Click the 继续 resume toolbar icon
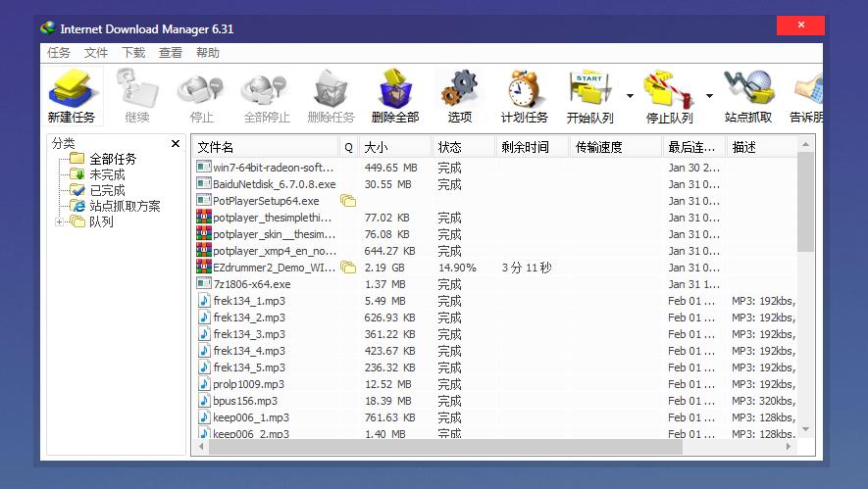Viewport: 868px width, 489px height. [136, 95]
